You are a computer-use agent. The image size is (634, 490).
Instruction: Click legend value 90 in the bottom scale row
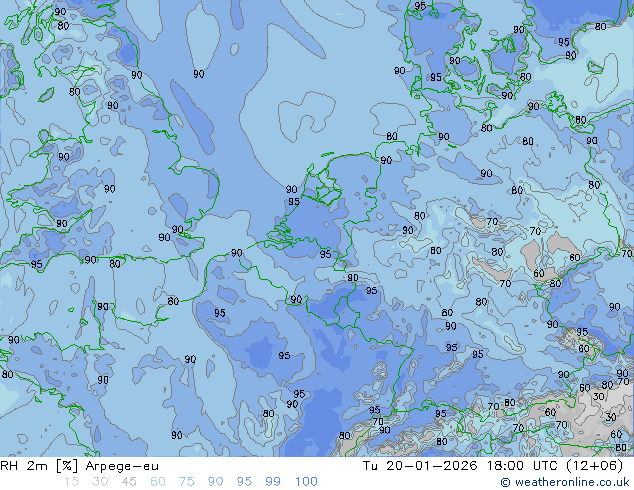pyautogui.click(x=215, y=482)
